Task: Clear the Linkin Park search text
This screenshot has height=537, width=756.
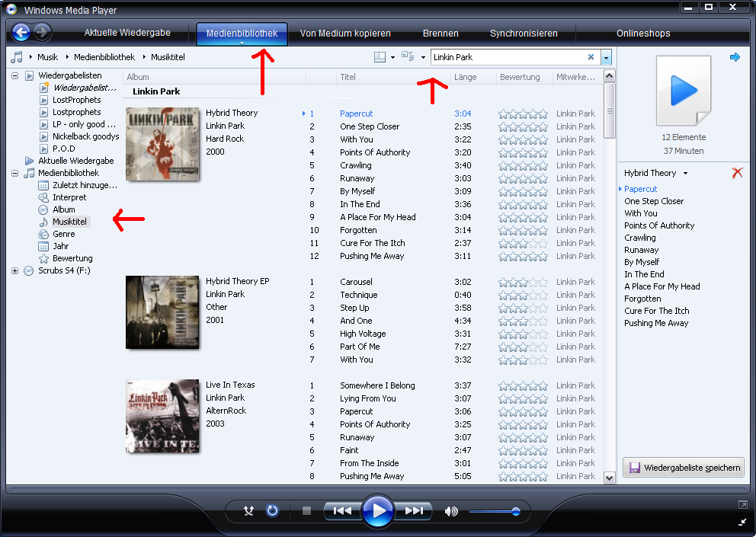Action: click(x=591, y=57)
